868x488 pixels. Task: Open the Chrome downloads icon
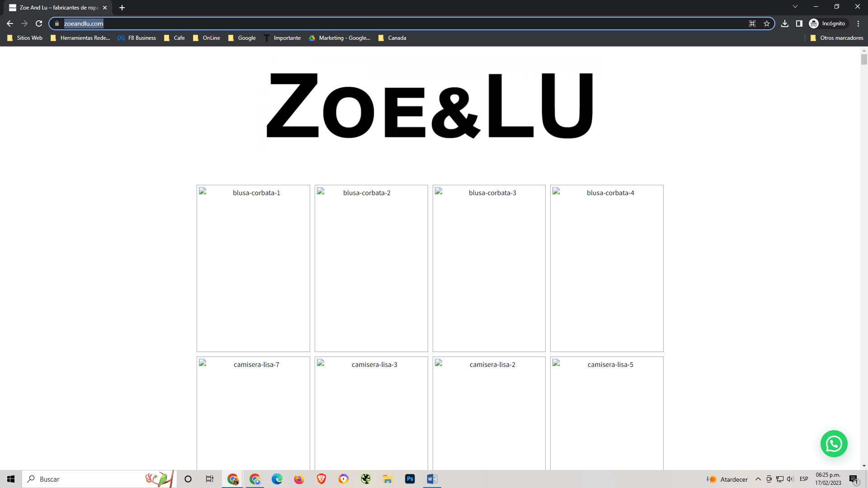point(785,23)
